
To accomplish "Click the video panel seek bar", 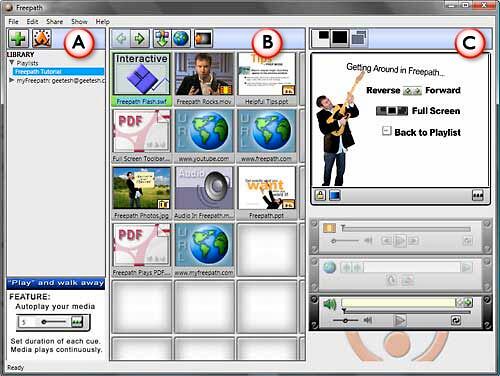I will [x=406, y=229].
